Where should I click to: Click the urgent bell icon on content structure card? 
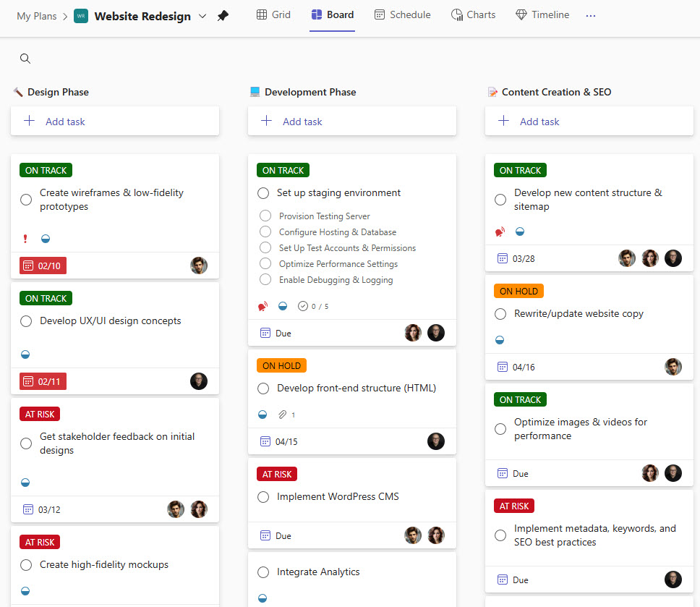(x=500, y=232)
